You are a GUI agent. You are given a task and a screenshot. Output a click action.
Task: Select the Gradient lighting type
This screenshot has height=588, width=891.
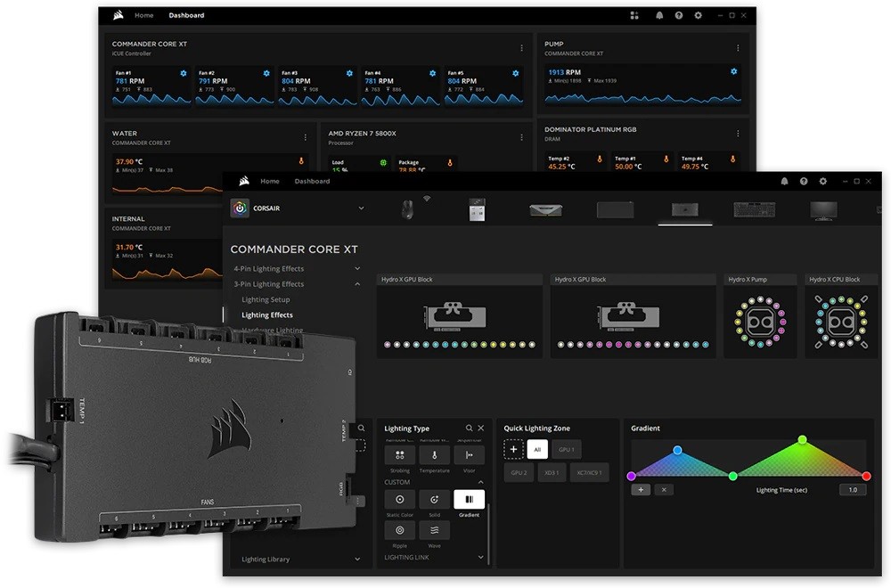tap(469, 500)
